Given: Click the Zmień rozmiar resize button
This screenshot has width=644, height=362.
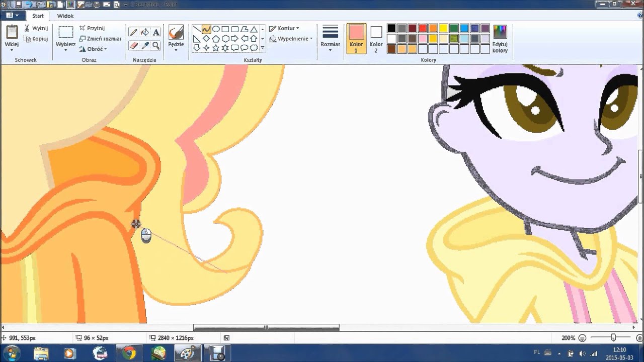Looking at the screenshot, I should (100, 39).
